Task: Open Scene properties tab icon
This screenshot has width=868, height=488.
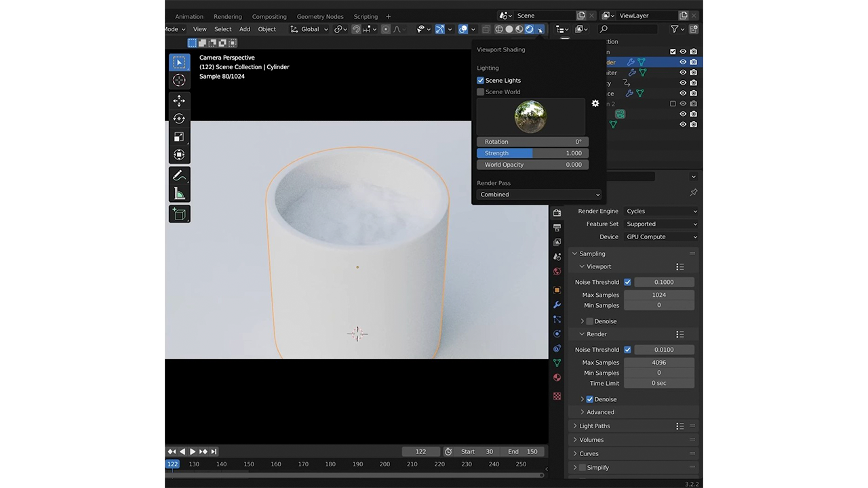Action: point(557,257)
